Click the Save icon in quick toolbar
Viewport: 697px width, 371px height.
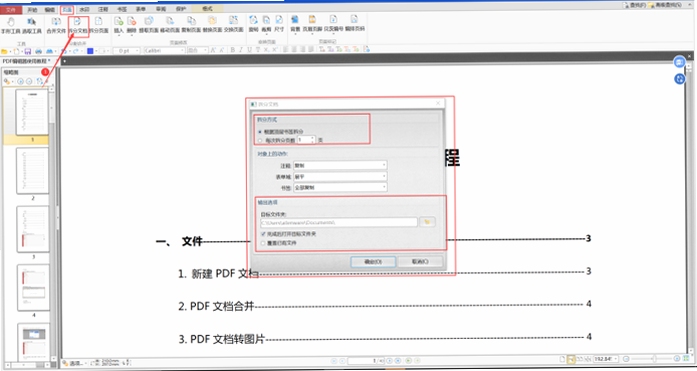click(28, 51)
